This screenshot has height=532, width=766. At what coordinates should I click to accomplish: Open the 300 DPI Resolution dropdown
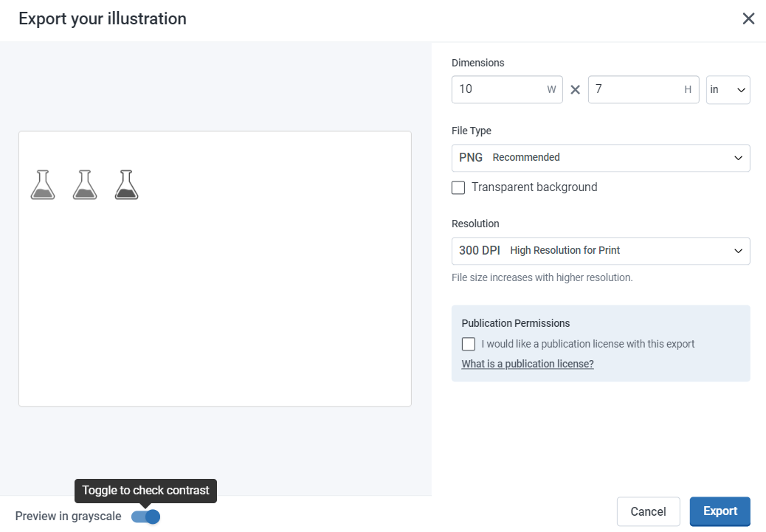[601, 251]
